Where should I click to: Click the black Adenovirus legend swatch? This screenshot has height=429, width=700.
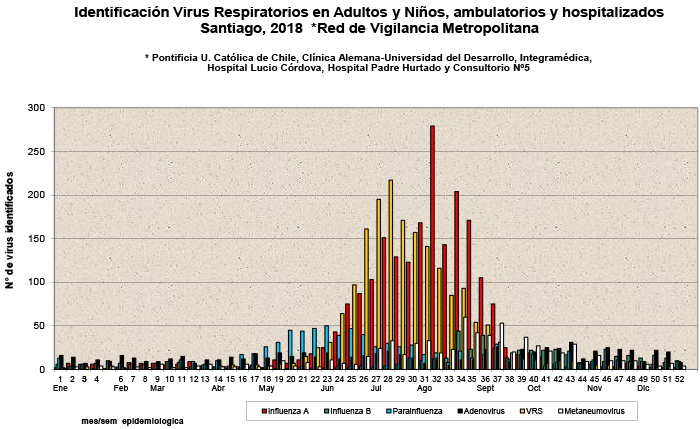tap(459, 411)
